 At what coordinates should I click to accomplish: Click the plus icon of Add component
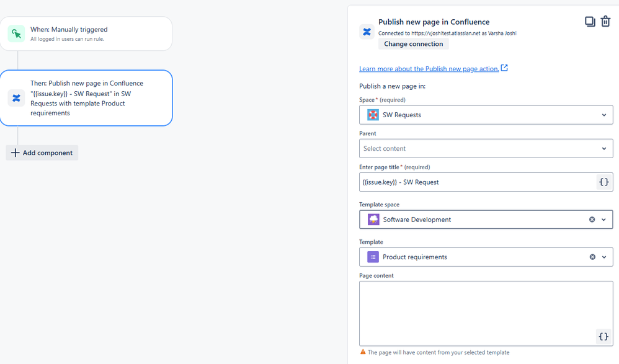tap(15, 153)
